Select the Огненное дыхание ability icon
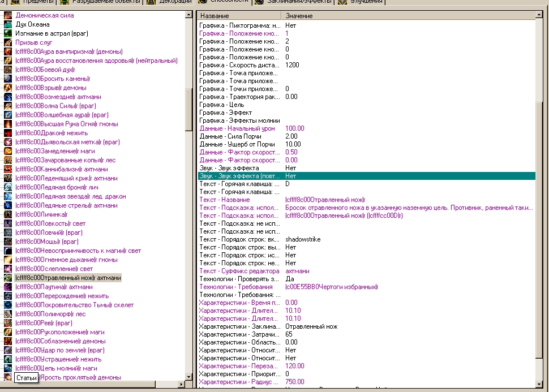This screenshot has height=392, width=549. point(8,260)
